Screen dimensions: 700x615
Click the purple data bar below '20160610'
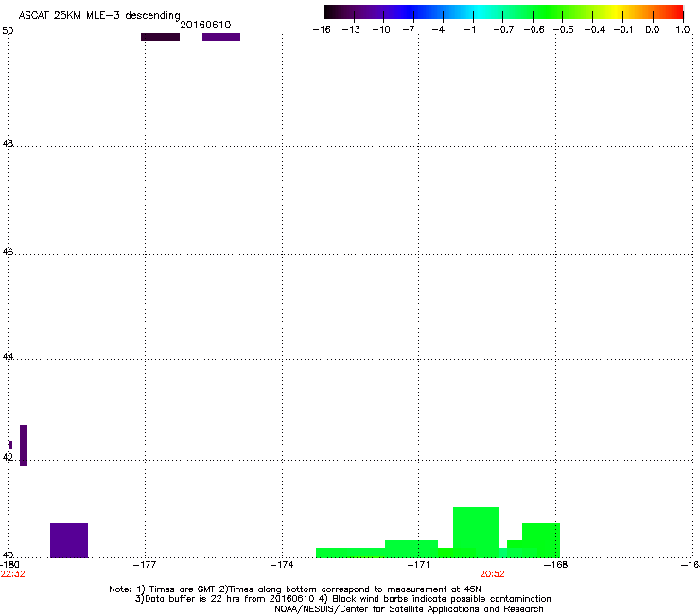click(x=221, y=37)
